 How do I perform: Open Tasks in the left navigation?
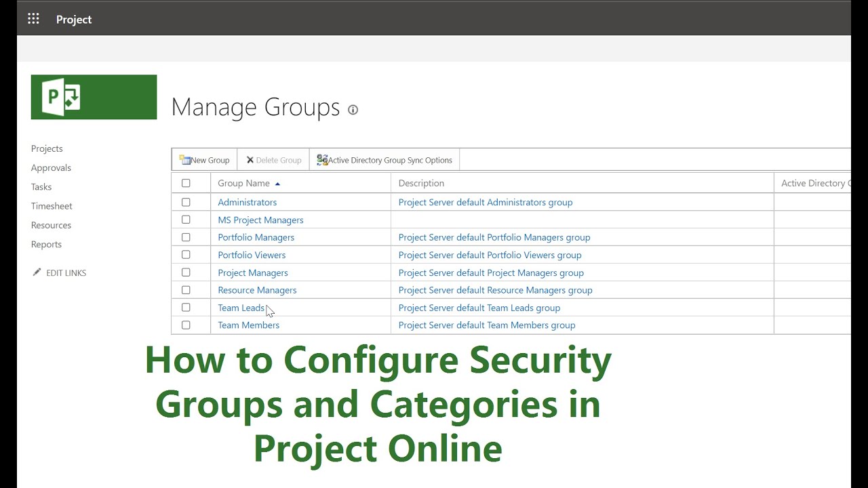41,186
